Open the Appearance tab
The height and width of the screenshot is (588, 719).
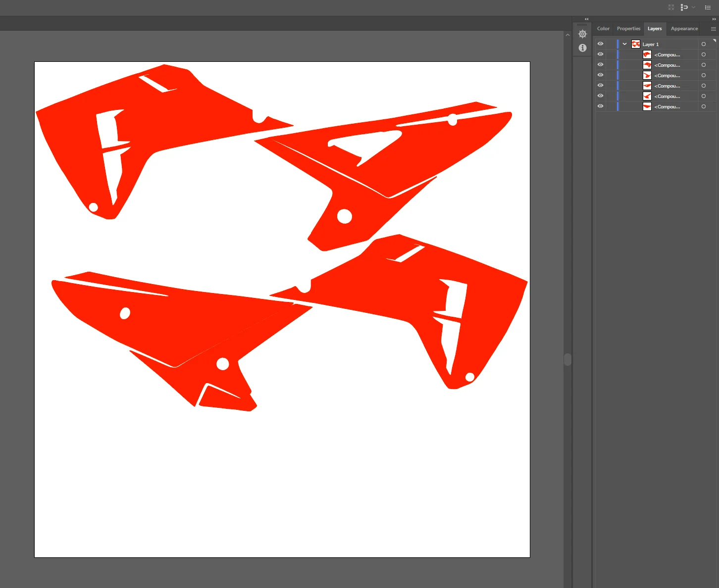pos(684,29)
